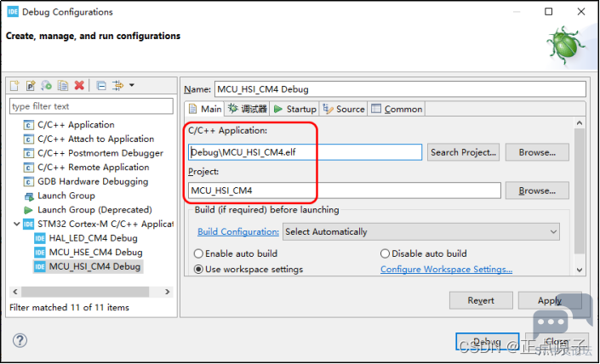Image resolution: width=600 pixels, height=364 pixels.
Task: Click the Search Project button
Action: coord(463,152)
